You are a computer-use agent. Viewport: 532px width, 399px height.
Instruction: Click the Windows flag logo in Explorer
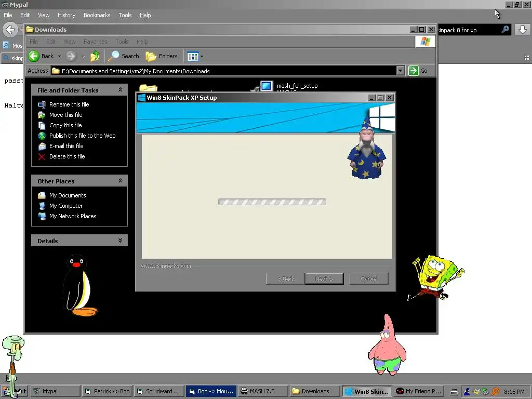tap(425, 42)
